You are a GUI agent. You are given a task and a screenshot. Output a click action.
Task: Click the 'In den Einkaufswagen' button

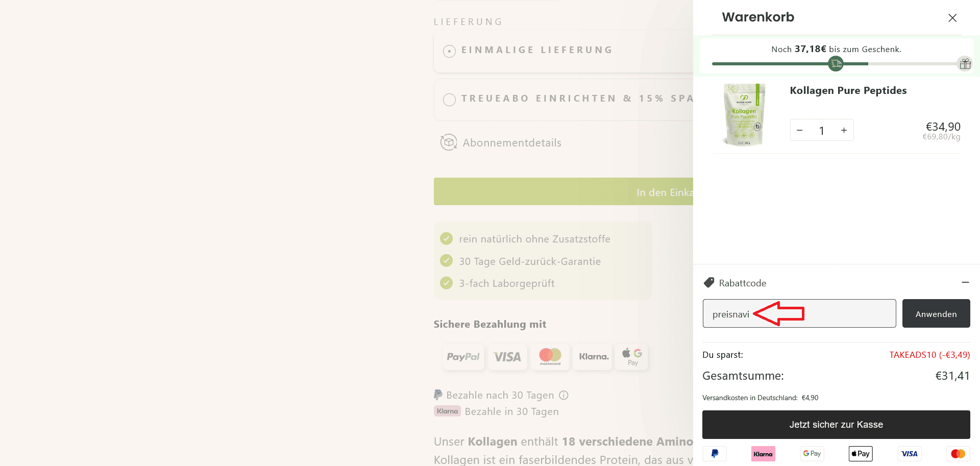[x=561, y=192]
